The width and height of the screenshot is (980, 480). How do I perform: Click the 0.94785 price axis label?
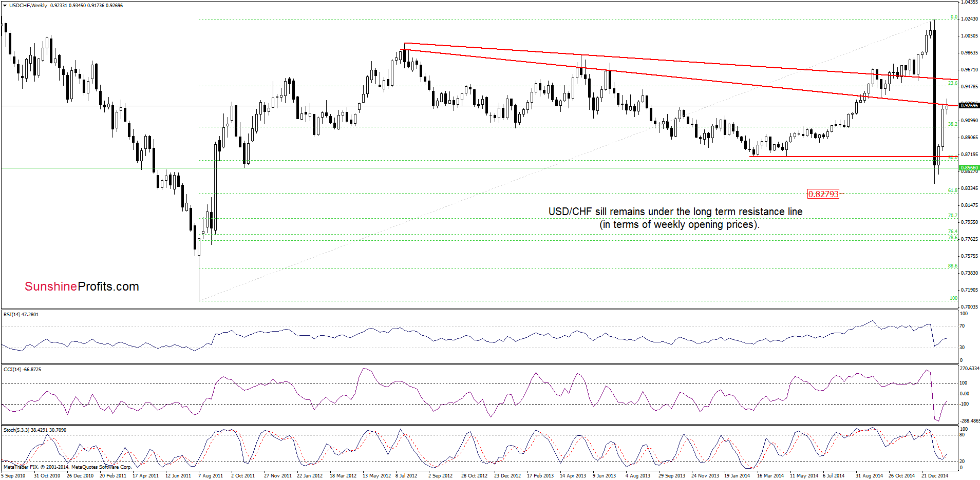coord(970,87)
